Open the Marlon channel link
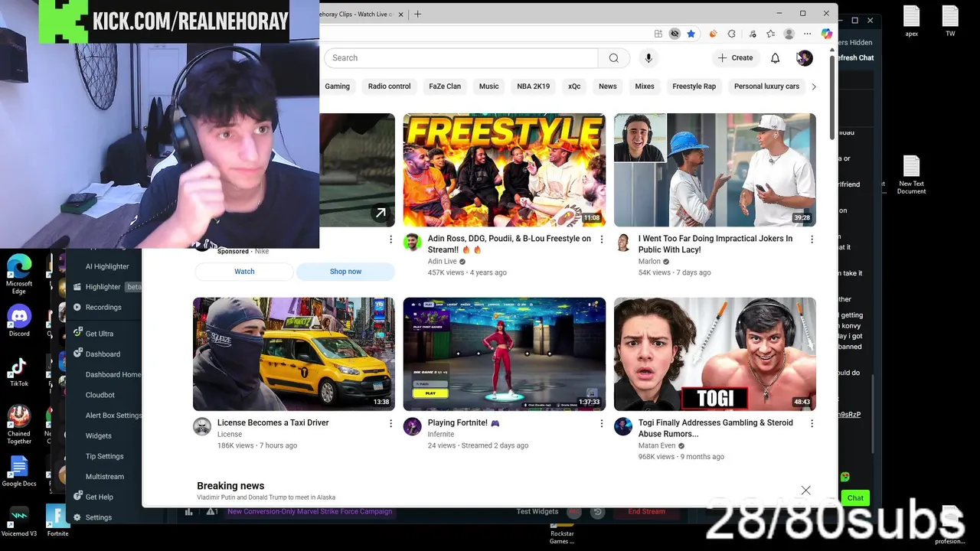 (649, 262)
